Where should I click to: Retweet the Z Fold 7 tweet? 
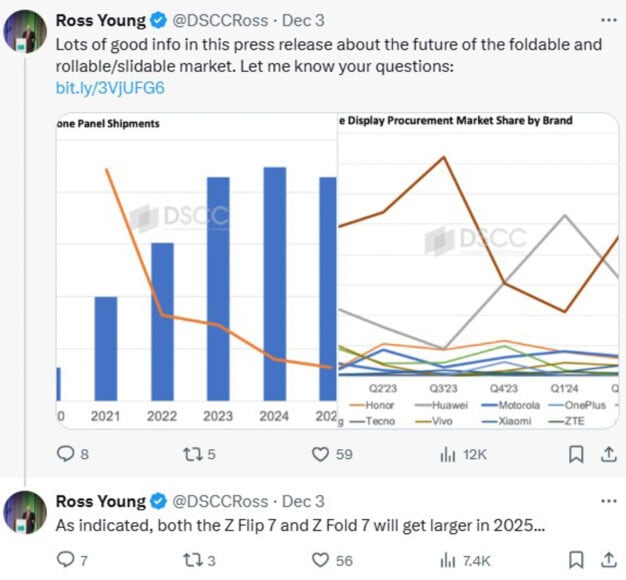199,560
